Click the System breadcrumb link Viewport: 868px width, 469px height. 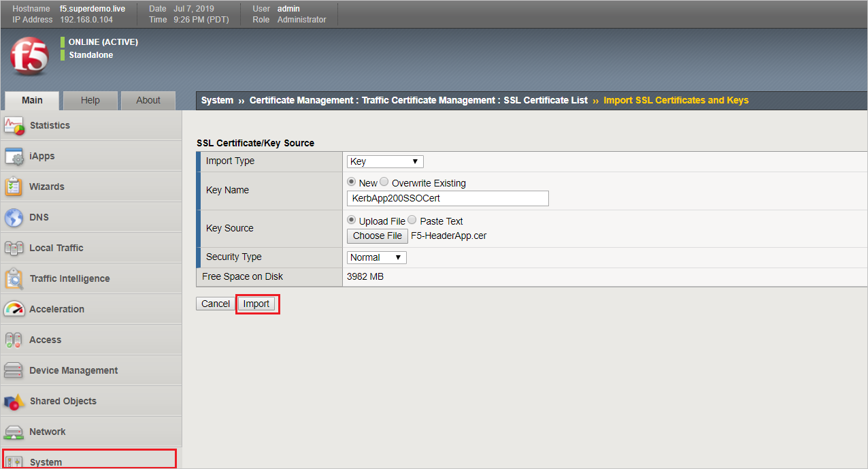pos(217,100)
